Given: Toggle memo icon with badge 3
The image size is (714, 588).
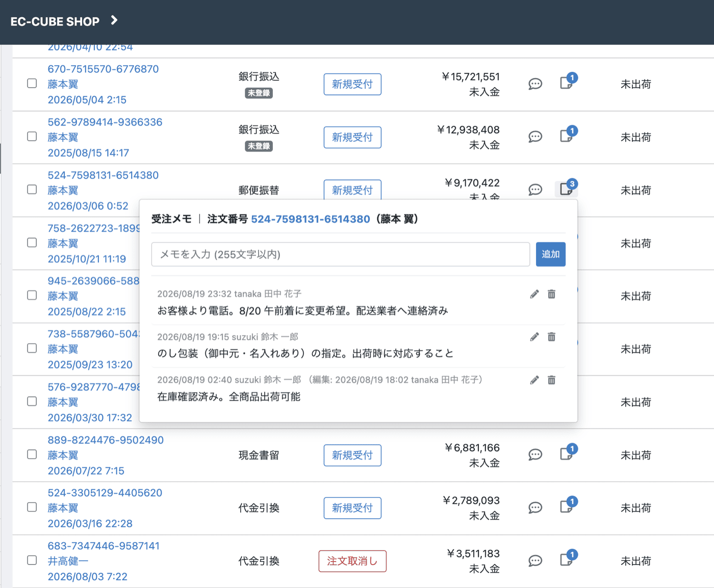Looking at the screenshot, I should point(567,188).
